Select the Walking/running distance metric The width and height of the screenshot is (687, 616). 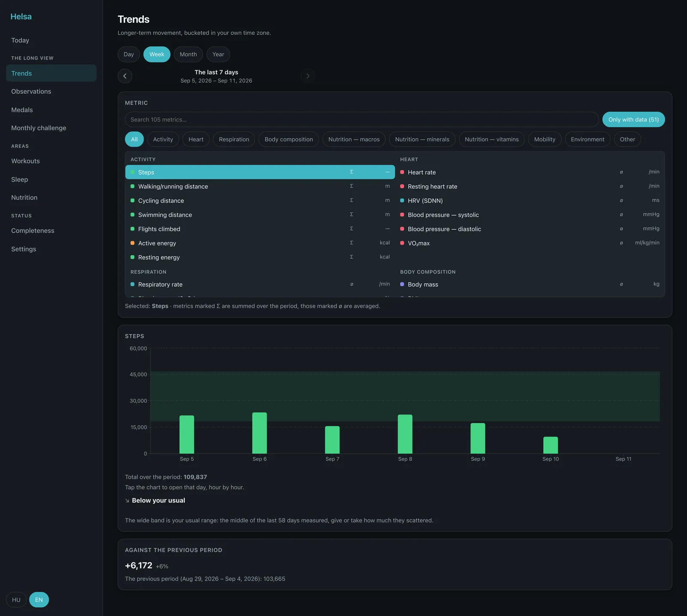(260, 186)
